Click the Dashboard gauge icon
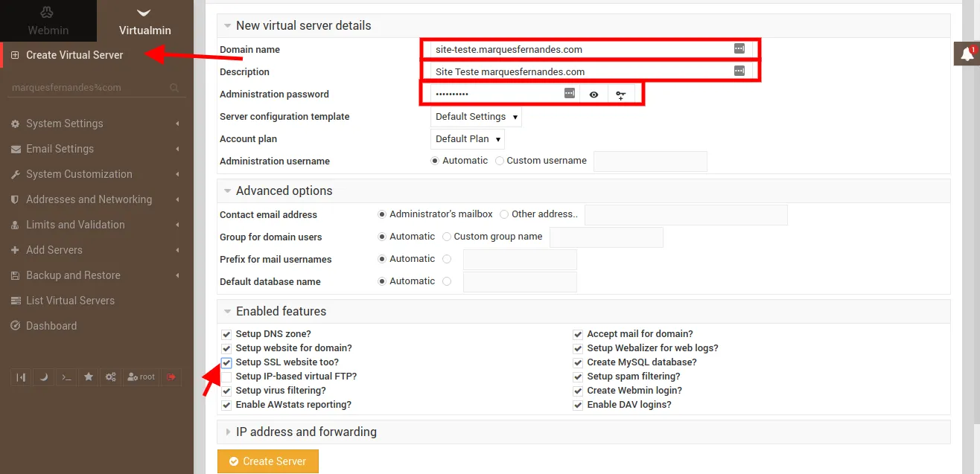980x474 pixels. point(15,326)
